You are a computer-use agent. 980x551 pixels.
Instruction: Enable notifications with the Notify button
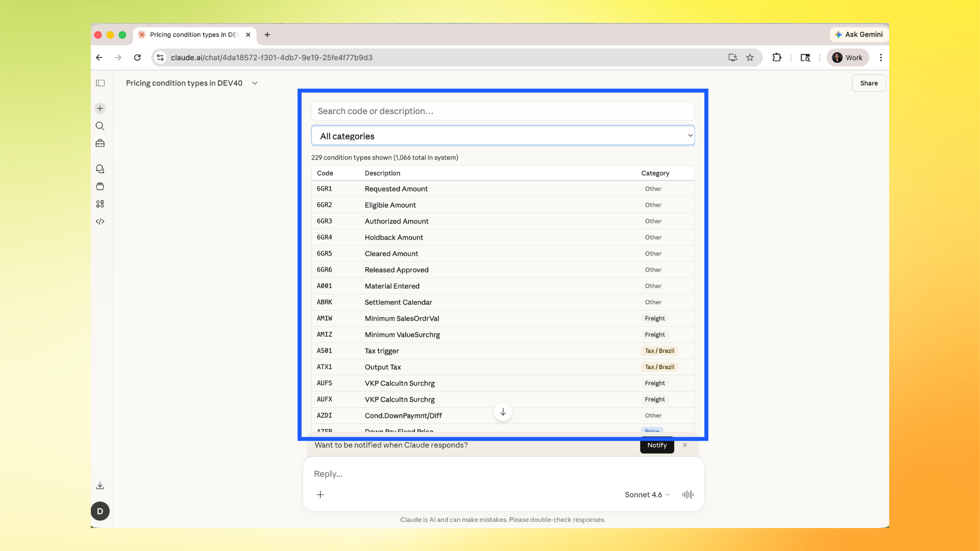[x=656, y=445]
